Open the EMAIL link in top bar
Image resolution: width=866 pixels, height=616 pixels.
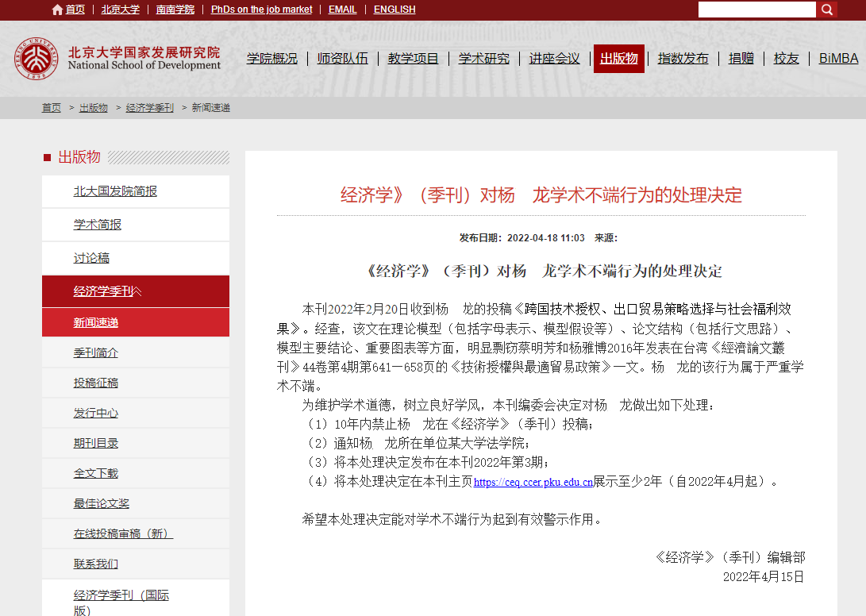click(x=342, y=10)
